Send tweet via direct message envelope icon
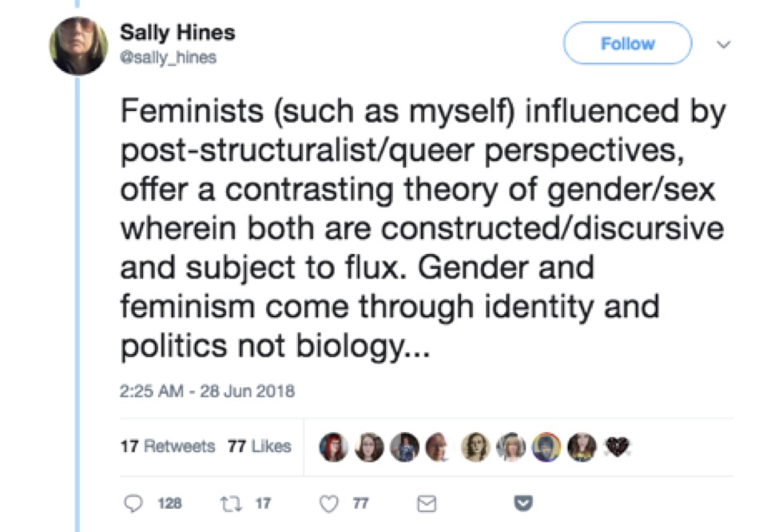Screen dimensions: 779x532 428,503
